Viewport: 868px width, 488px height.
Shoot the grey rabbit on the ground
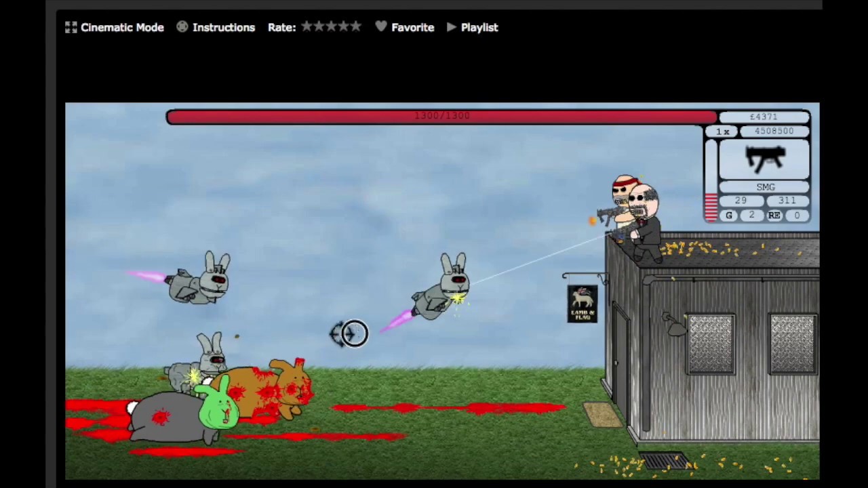click(197, 365)
